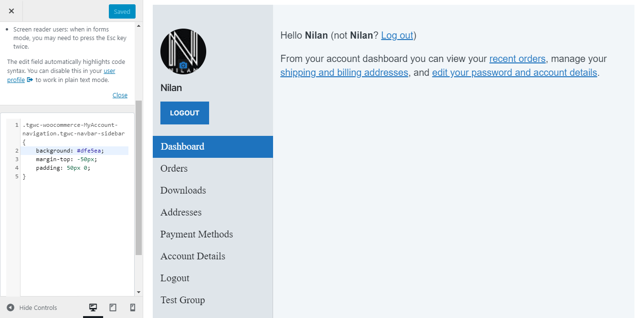Select the Dashboard menu item
The image size is (644, 318).
click(182, 146)
